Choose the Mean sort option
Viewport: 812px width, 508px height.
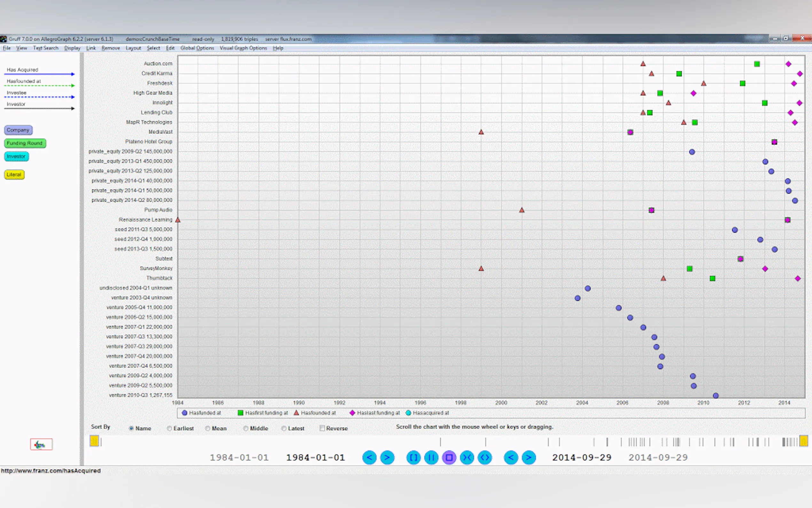pos(208,428)
